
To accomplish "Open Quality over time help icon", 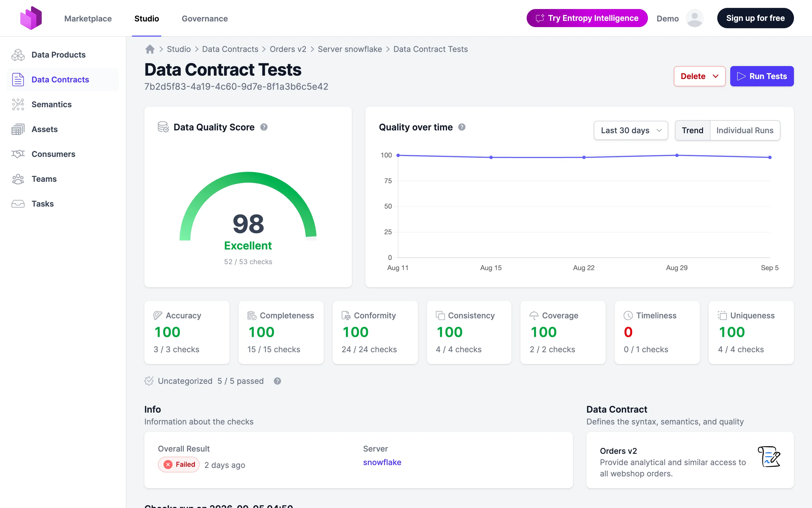I will coord(462,127).
